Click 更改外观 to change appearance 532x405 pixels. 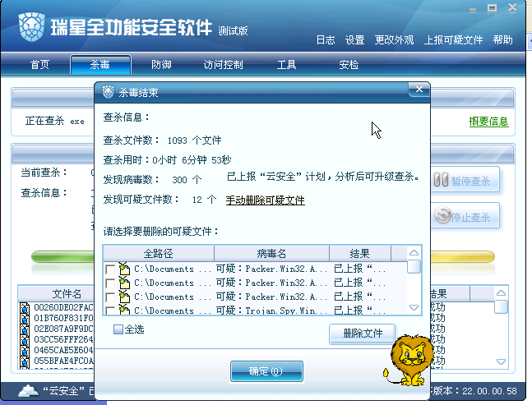tap(394, 40)
